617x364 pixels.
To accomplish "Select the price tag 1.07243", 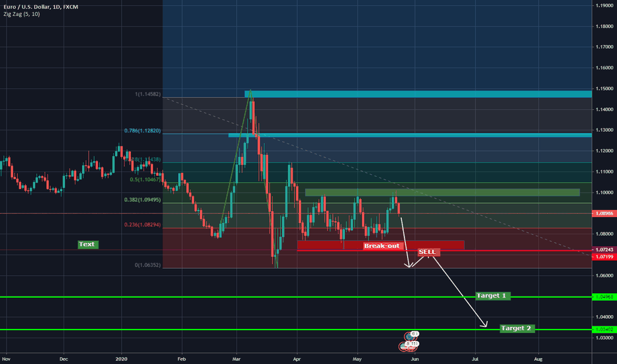I will click(604, 250).
